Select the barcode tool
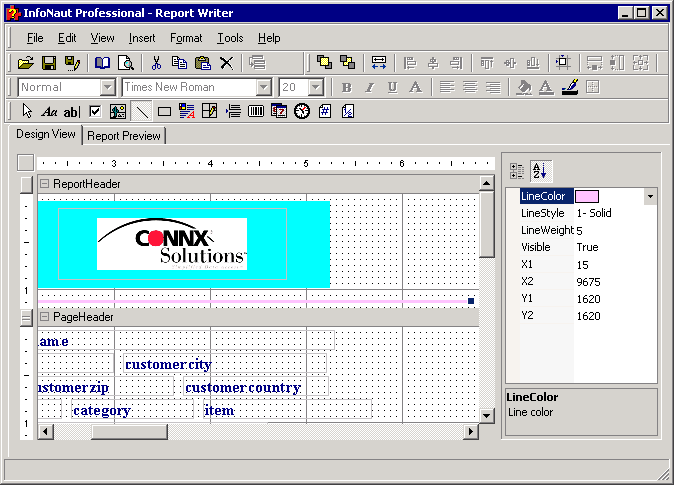674x485 pixels. point(256,112)
